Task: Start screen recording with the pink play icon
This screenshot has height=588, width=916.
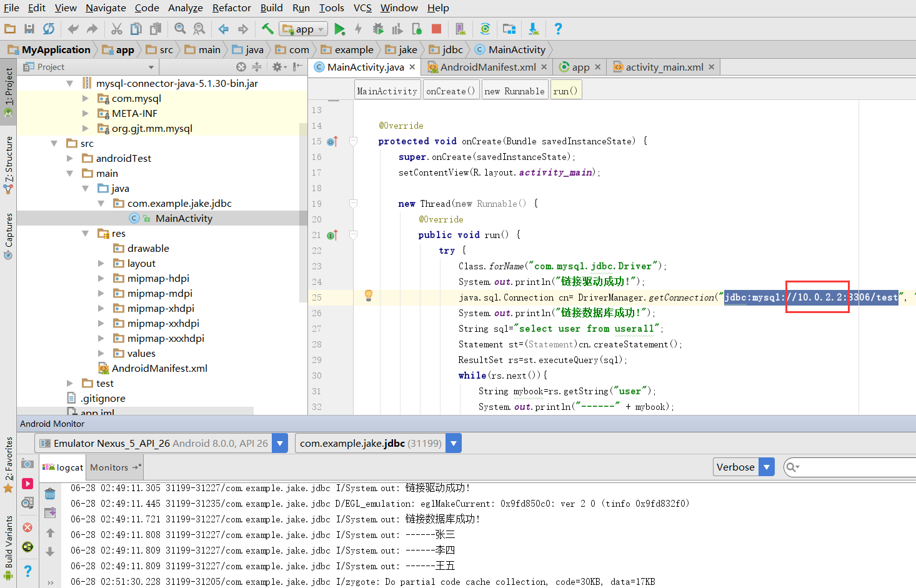Action: pos(27,484)
